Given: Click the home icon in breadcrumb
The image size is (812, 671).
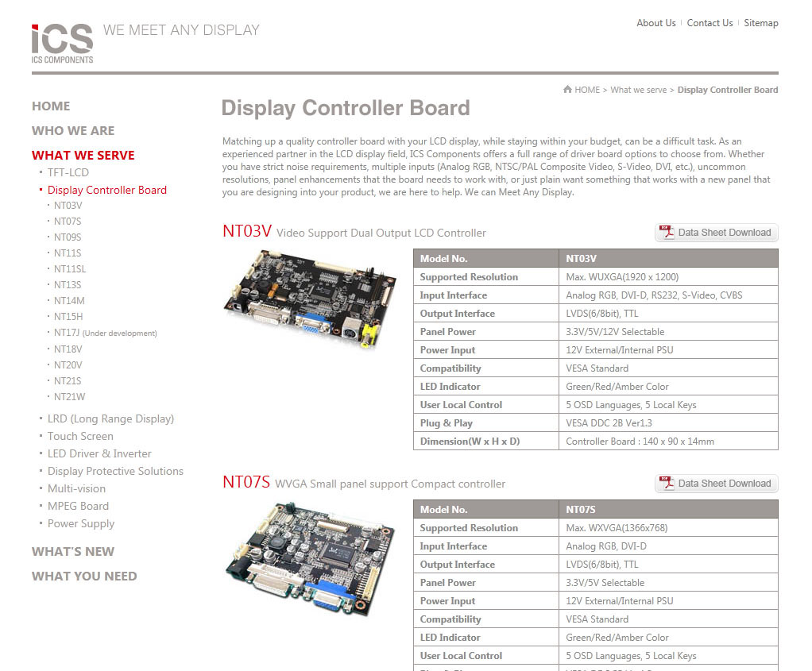Looking at the screenshot, I should point(567,89).
